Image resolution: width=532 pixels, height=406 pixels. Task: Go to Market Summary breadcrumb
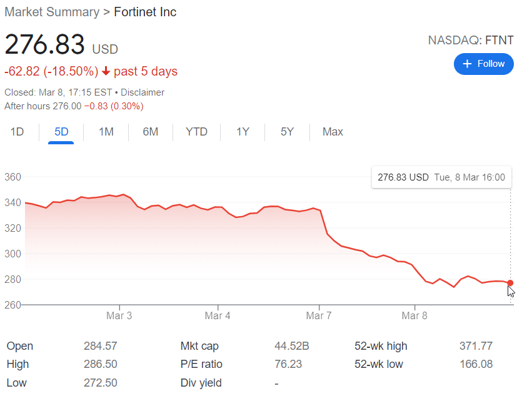coord(52,12)
